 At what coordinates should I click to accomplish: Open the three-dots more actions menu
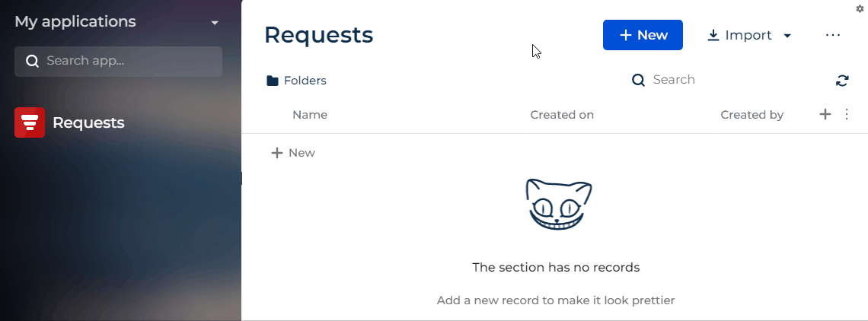coord(832,35)
